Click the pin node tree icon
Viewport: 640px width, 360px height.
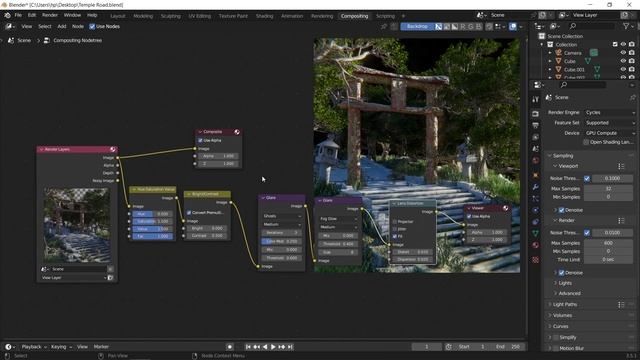[x=384, y=27]
